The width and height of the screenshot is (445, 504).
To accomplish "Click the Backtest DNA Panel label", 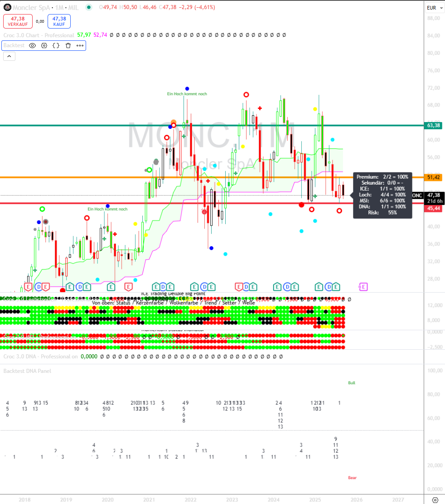I will (x=27, y=371).
